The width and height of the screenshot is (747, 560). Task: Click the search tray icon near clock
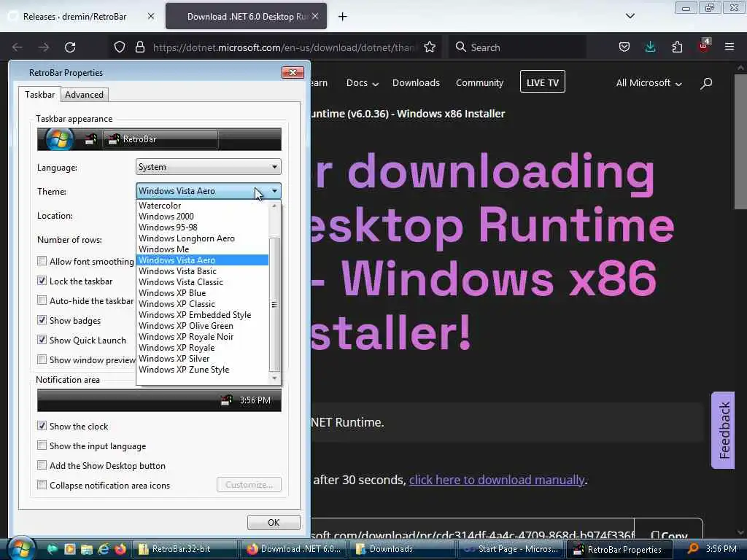[693, 548]
